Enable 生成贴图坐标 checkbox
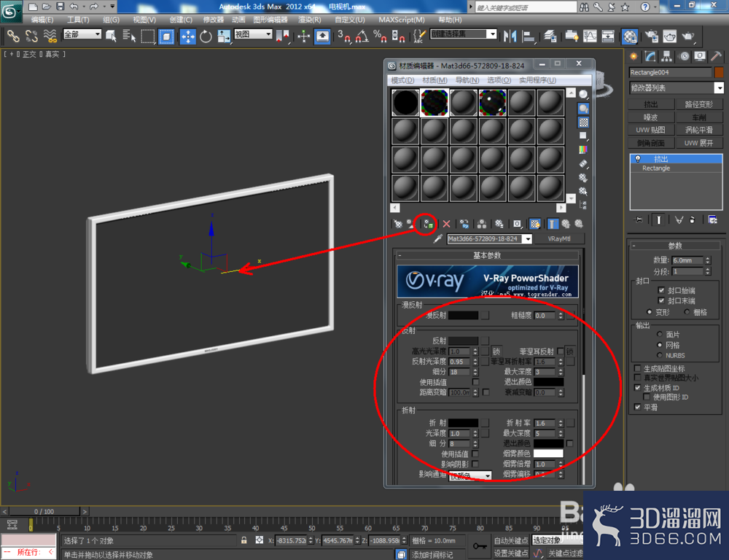 pos(637,368)
